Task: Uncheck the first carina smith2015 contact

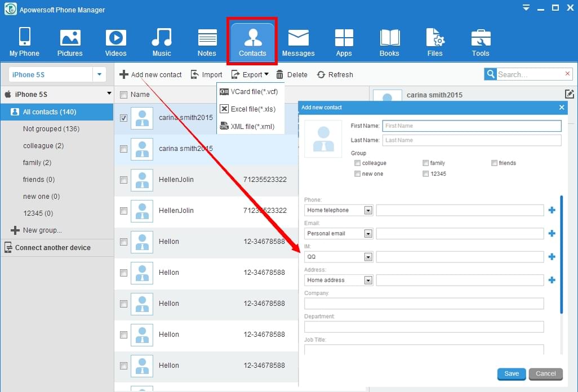Action: [124, 118]
